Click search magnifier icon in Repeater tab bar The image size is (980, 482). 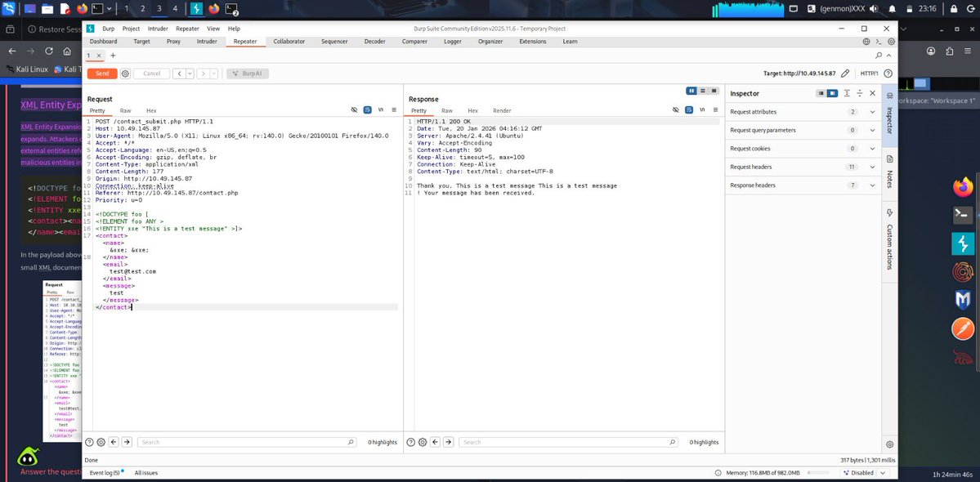pos(879,56)
